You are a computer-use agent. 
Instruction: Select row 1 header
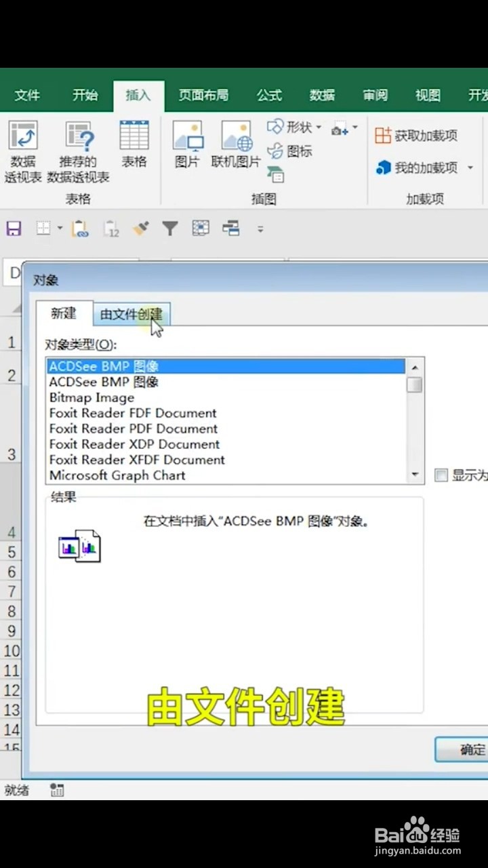[12, 342]
